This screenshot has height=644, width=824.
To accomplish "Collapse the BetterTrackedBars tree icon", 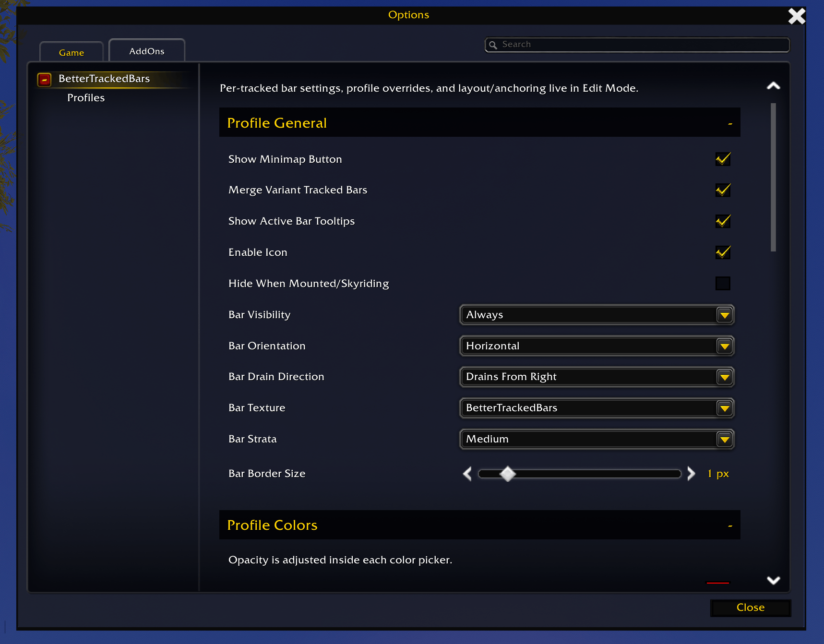I will coord(45,80).
